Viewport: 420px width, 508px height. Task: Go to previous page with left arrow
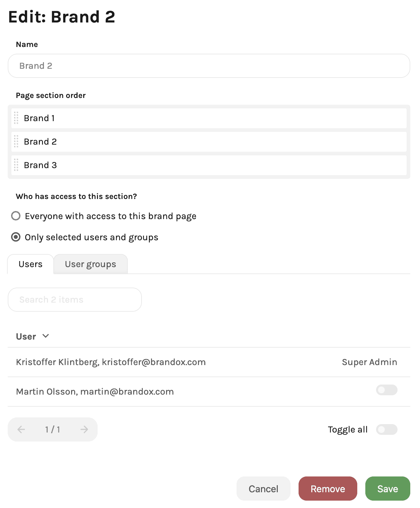pos(21,429)
